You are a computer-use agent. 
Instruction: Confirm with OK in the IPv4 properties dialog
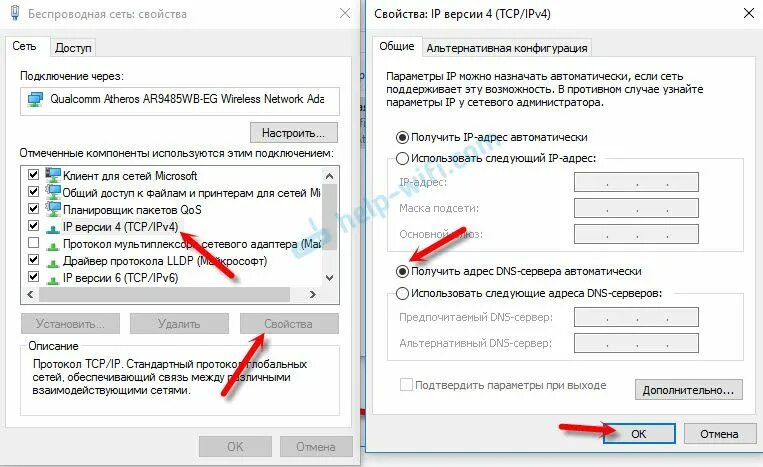[x=639, y=433]
